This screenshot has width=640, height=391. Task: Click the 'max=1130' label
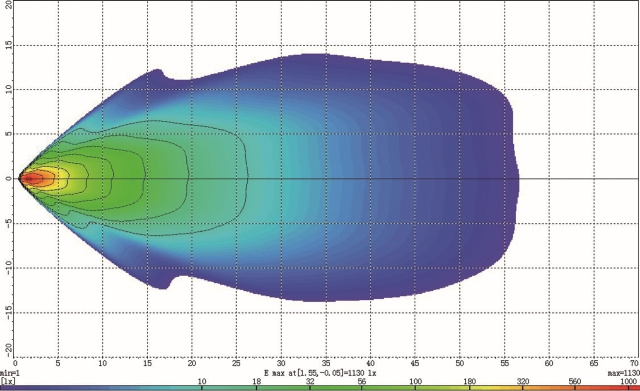coord(623,373)
